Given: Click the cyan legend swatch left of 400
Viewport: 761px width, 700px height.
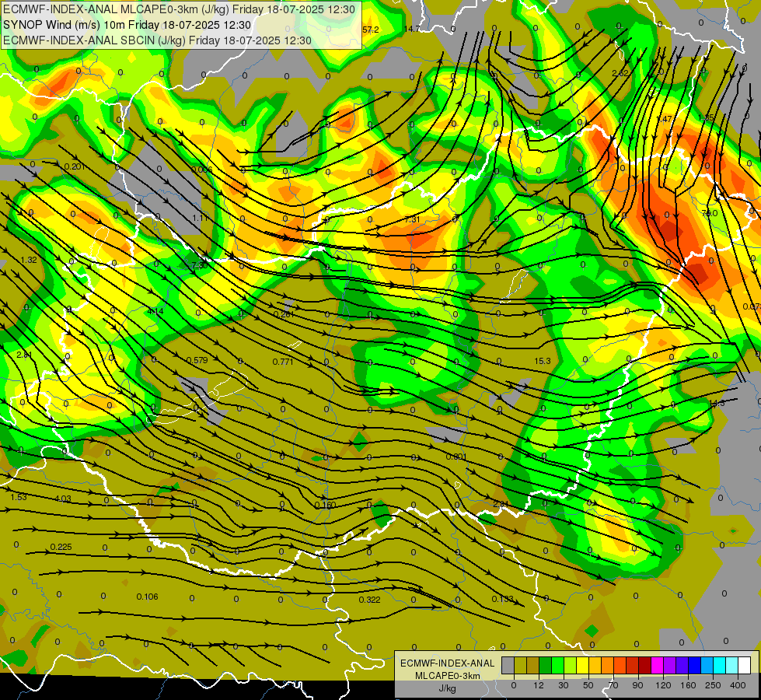Looking at the screenshot, I should click(x=721, y=665).
